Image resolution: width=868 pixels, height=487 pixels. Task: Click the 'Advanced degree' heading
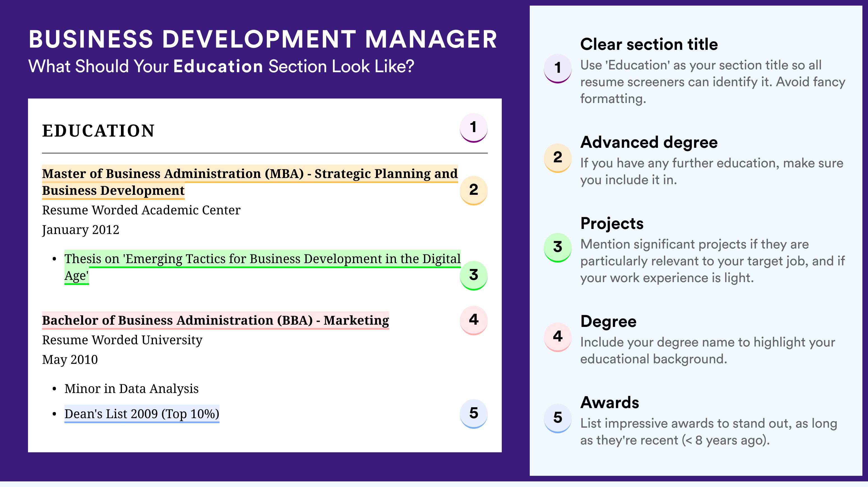coord(649,142)
